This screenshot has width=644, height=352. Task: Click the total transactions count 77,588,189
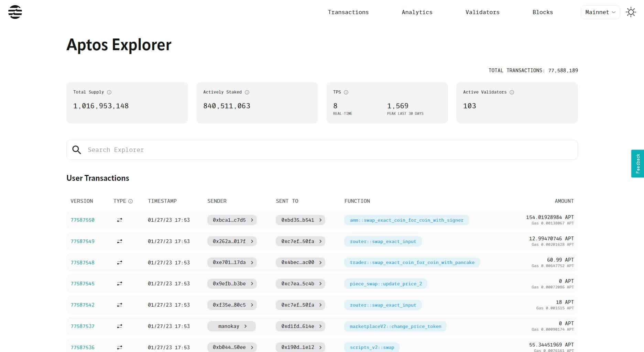tap(563, 70)
